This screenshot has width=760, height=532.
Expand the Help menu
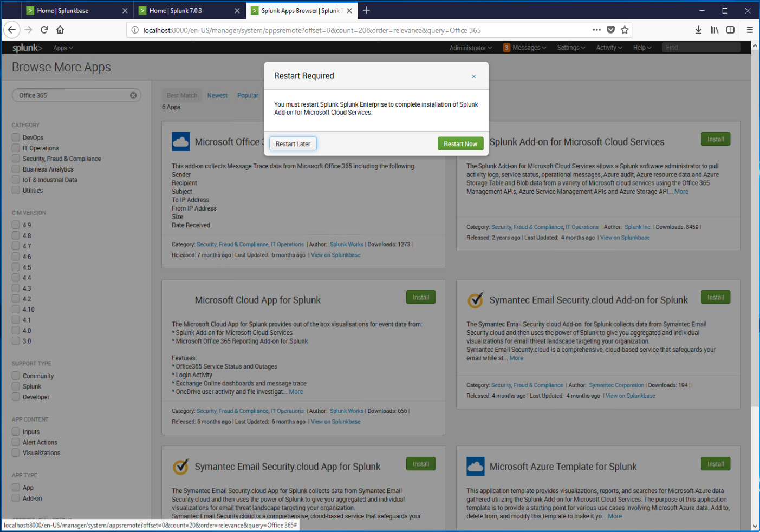tap(641, 48)
